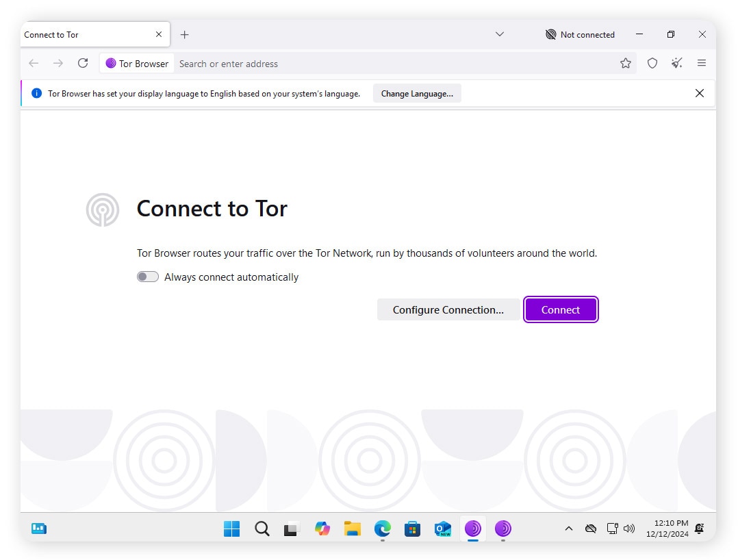
Task: Click the Not connected onion status indicator
Action: click(x=580, y=34)
